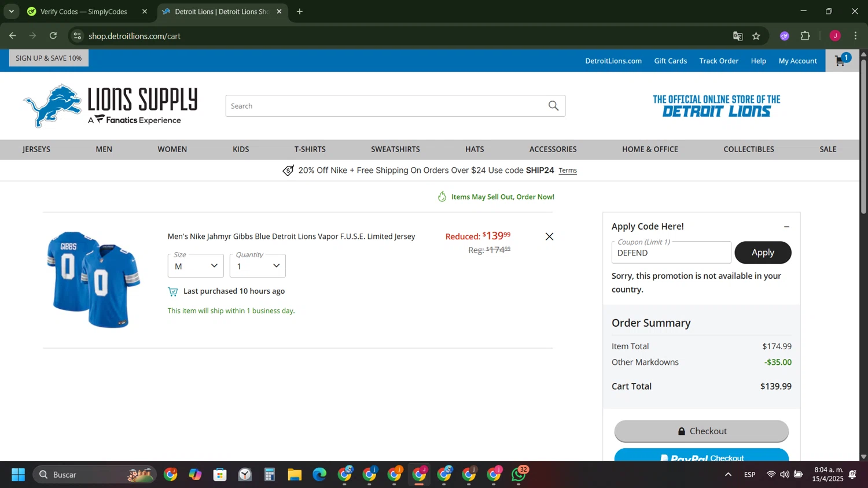Open the Track Order link
The height and width of the screenshot is (488, 868).
(x=719, y=61)
